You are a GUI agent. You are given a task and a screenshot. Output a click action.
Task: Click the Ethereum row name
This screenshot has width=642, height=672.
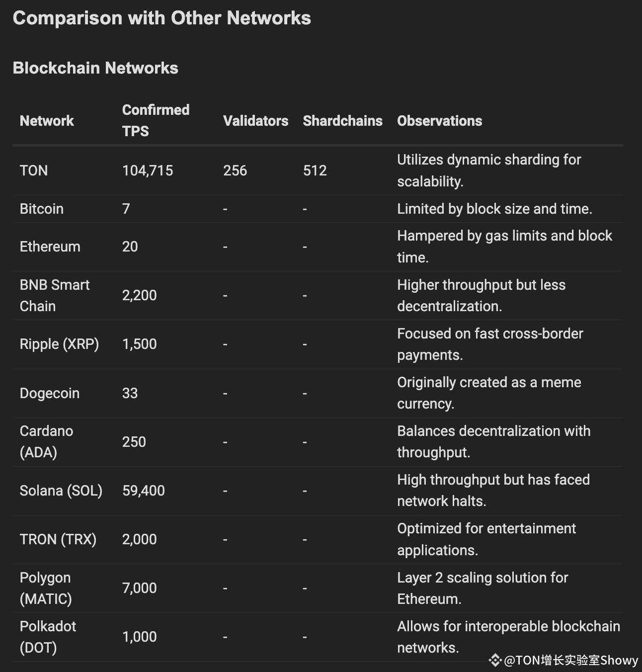click(x=50, y=247)
